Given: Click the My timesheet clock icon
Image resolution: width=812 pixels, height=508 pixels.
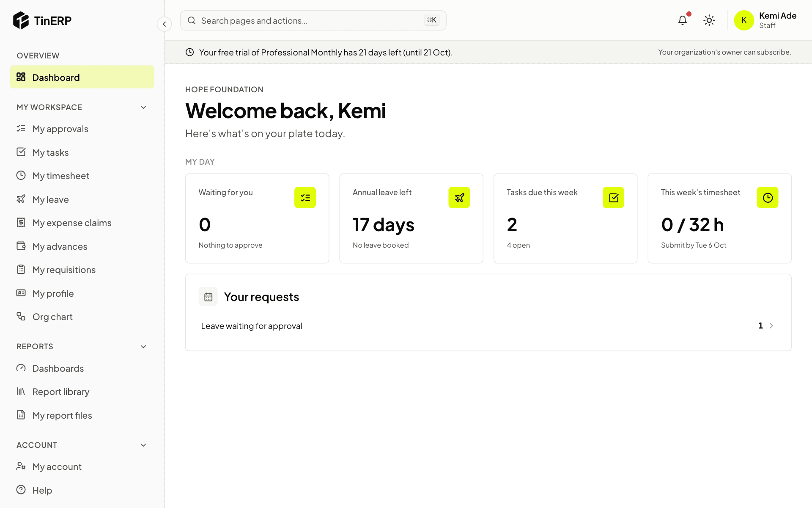Looking at the screenshot, I should [21, 175].
